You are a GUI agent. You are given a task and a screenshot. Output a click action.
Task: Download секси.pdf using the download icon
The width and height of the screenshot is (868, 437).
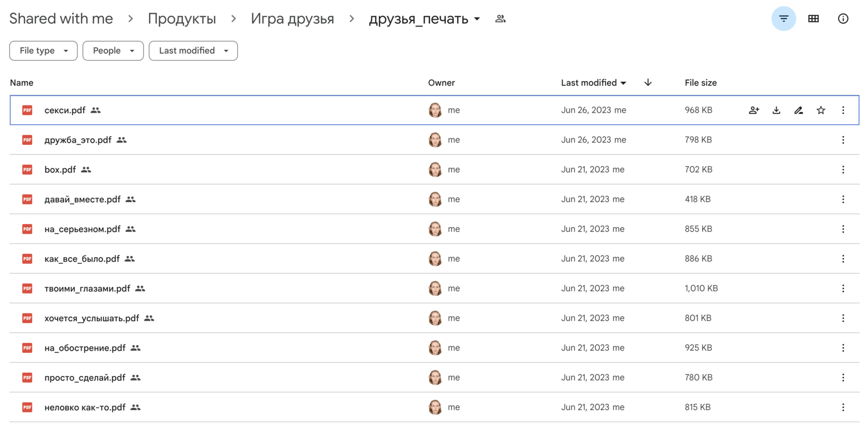pos(776,110)
